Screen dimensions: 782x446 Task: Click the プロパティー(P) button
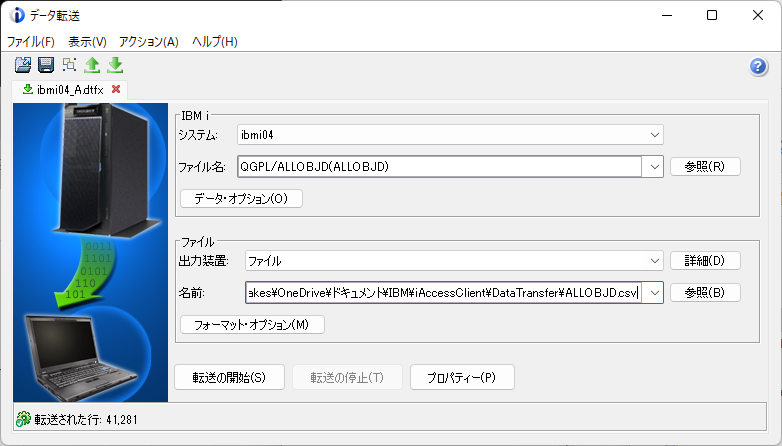462,377
